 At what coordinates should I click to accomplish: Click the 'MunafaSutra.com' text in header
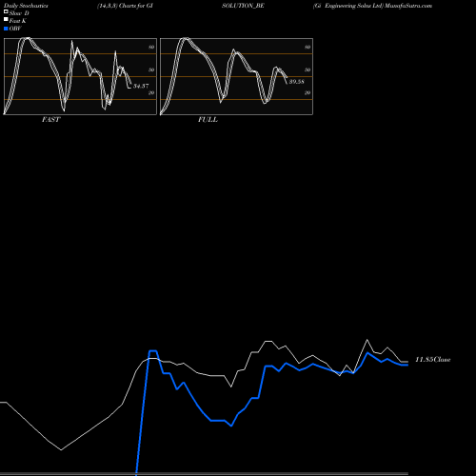(x=408, y=6)
